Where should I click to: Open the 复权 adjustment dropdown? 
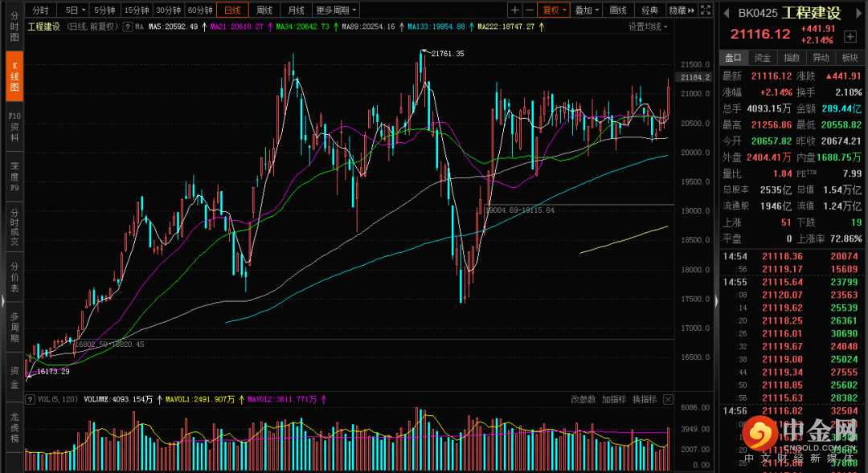554,10
